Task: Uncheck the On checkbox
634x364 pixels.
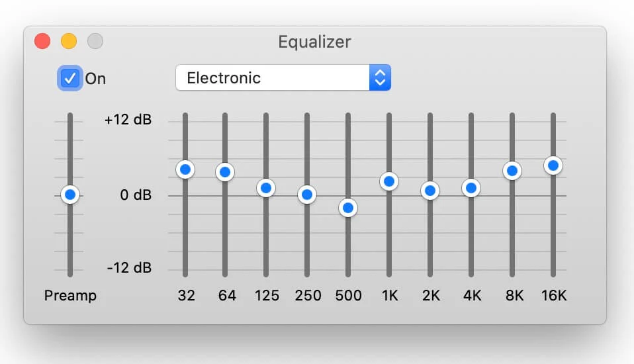Action: pos(70,78)
